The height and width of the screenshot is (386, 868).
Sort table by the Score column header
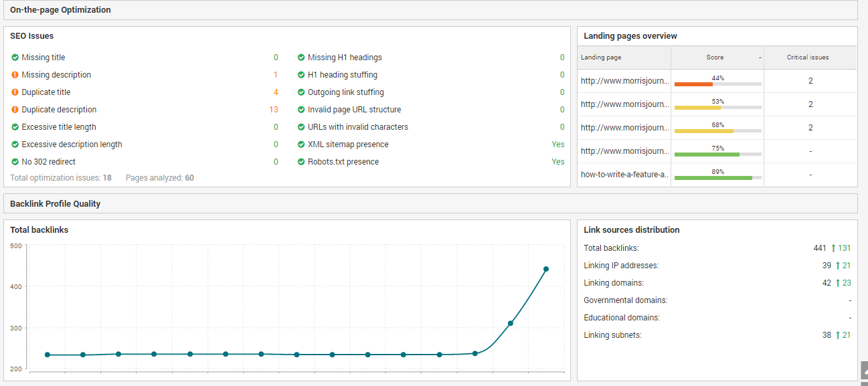[715, 58]
